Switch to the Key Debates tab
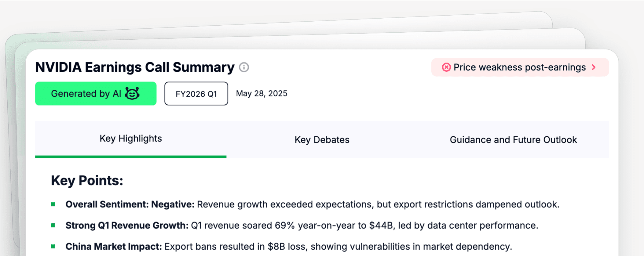The image size is (644, 256). 322,139
